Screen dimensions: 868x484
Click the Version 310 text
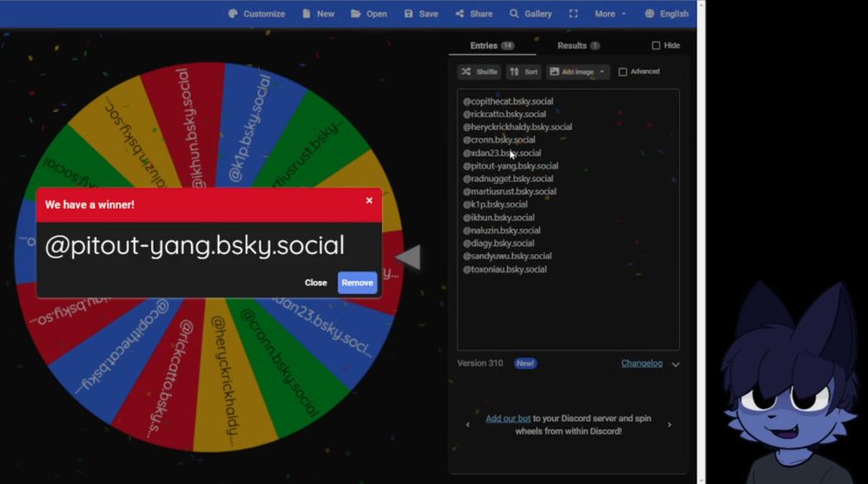480,363
